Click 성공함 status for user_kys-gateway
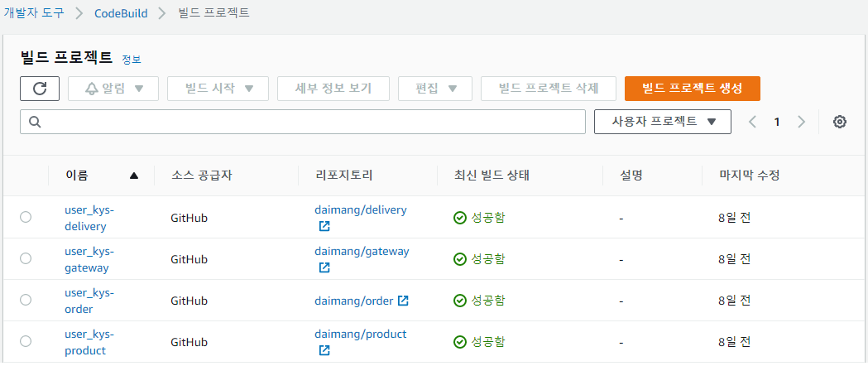Viewport: 868px width, 366px height. coord(487,258)
